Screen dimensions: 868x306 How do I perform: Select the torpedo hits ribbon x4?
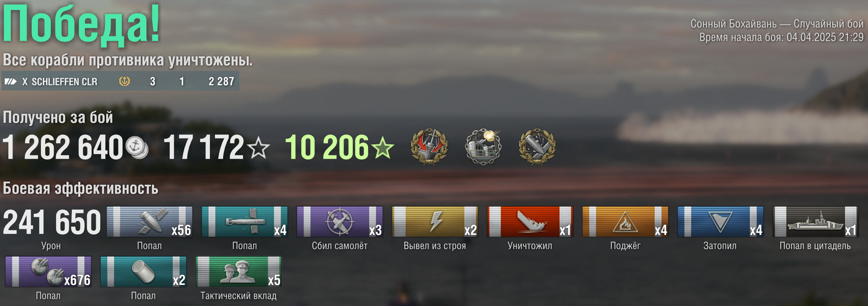pos(245,222)
